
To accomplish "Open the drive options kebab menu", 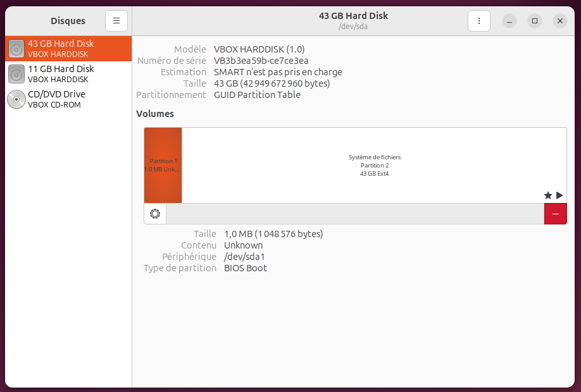I will [479, 21].
